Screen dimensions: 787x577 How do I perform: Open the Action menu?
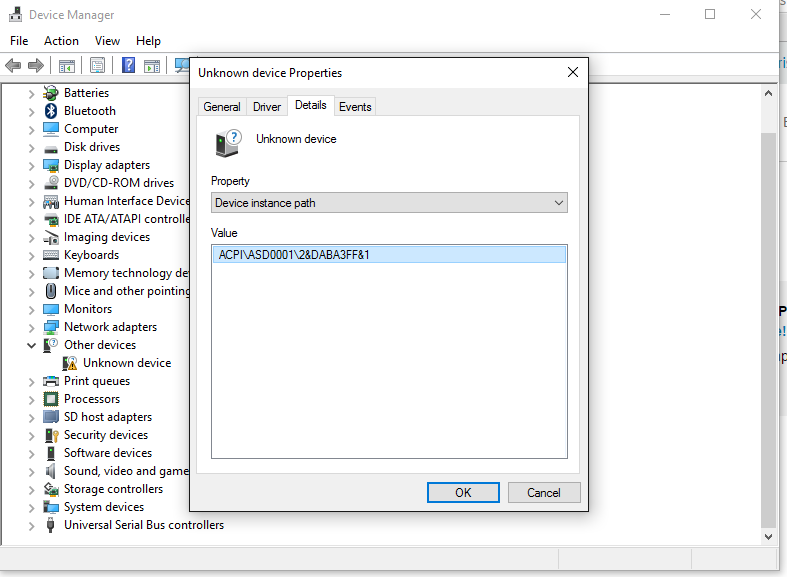61,41
